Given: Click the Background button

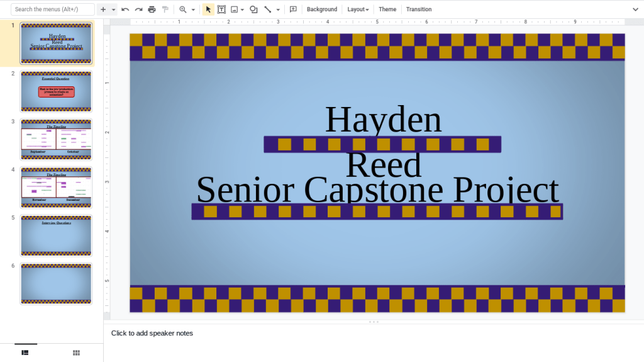Looking at the screenshot, I should click(x=322, y=9).
